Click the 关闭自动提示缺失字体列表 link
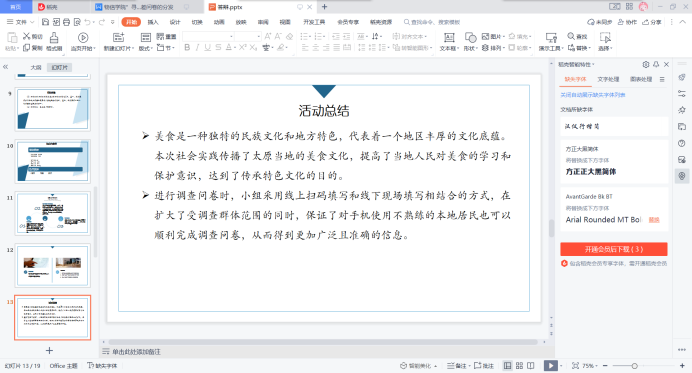This screenshot has height=373, width=692. 593,95
